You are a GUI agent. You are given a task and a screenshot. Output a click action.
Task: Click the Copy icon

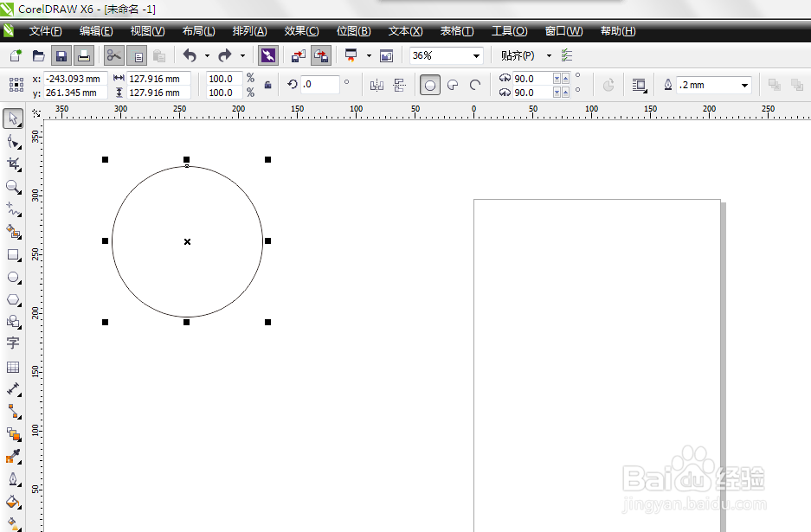(137, 55)
